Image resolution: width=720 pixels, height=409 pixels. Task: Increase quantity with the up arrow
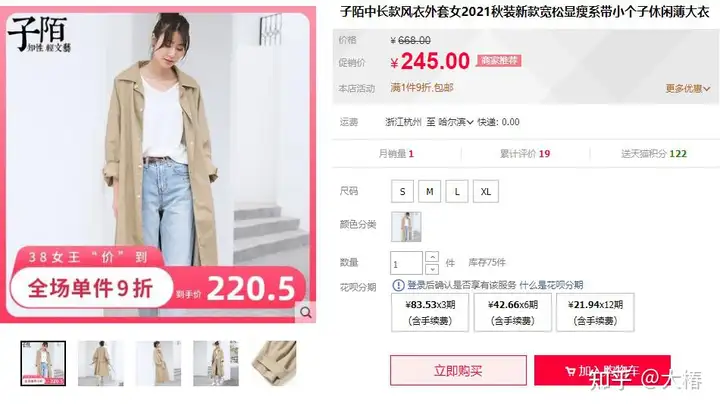[432, 257]
